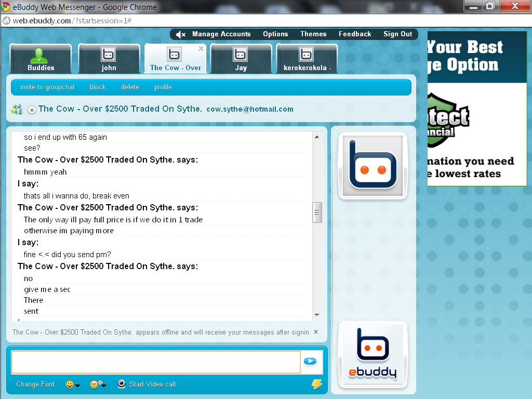This screenshot has height=399, width=532.
Task: Minimize the Chrome window
Action: pos(474,6)
